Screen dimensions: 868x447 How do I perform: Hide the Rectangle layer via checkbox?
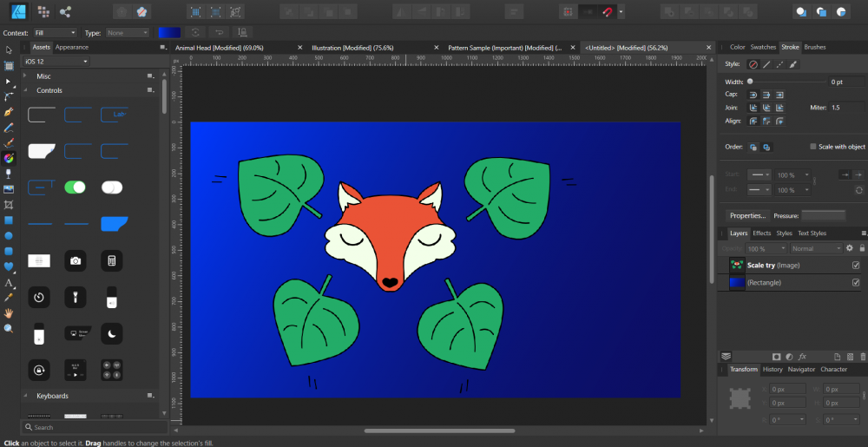[x=856, y=282]
